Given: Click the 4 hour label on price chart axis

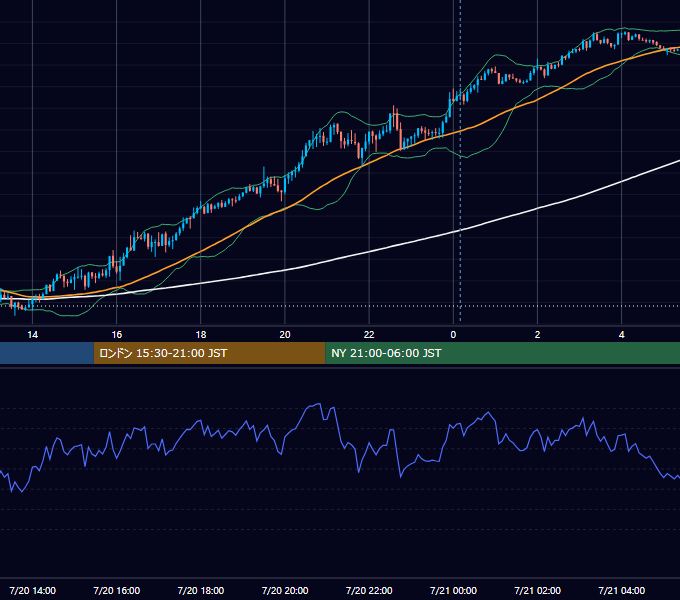Looking at the screenshot, I should [x=621, y=335].
